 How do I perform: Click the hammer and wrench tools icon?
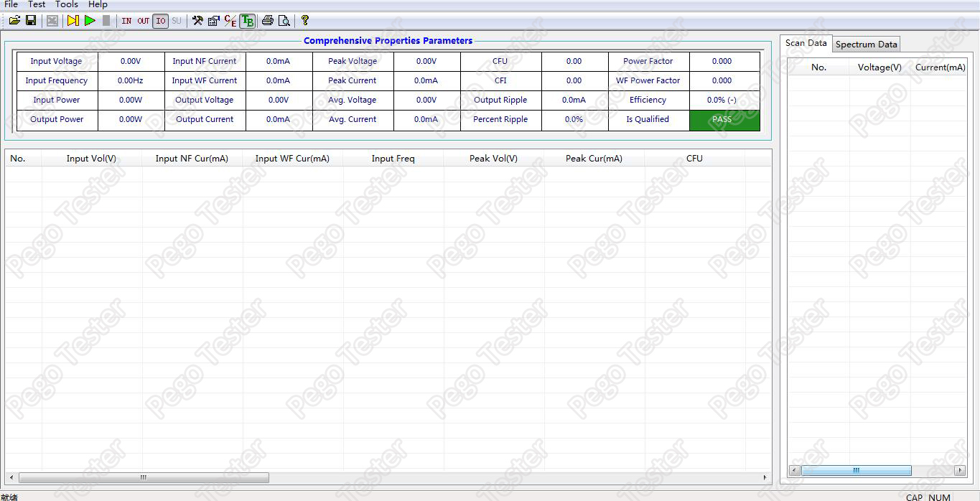[197, 21]
